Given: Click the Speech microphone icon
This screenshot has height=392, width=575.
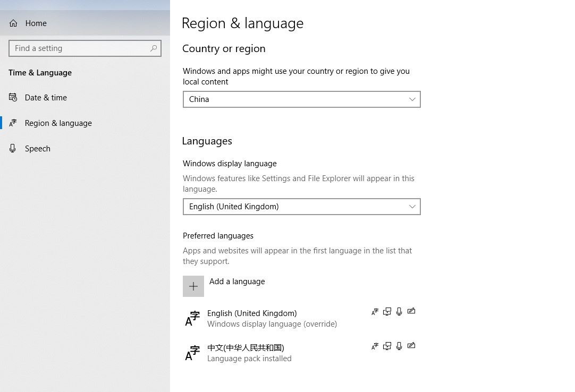Looking at the screenshot, I should [13, 149].
